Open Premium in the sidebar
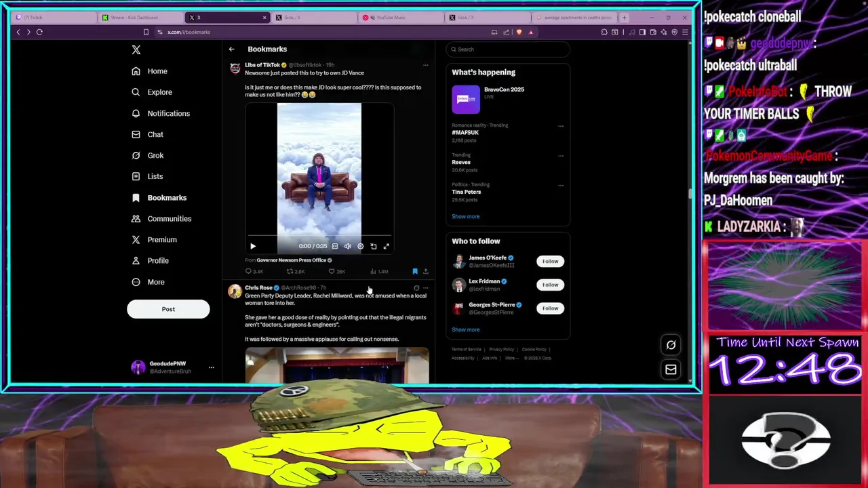The image size is (868, 488). click(154, 239)
